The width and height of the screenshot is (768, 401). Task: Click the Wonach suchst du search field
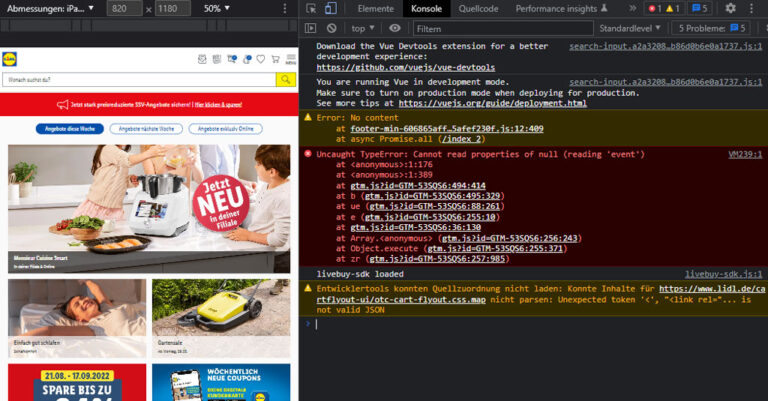pyautogui.click(x=139, y=79)
